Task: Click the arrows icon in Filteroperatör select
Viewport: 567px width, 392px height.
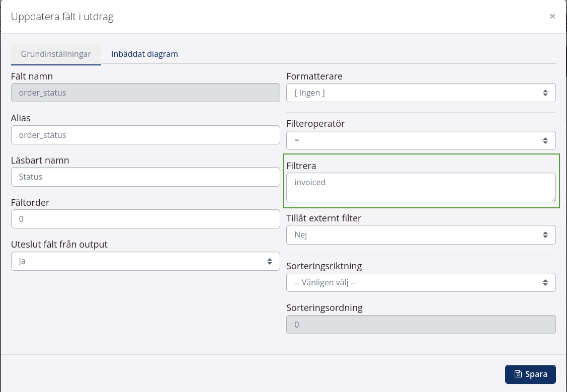Action: pos(545,140)
